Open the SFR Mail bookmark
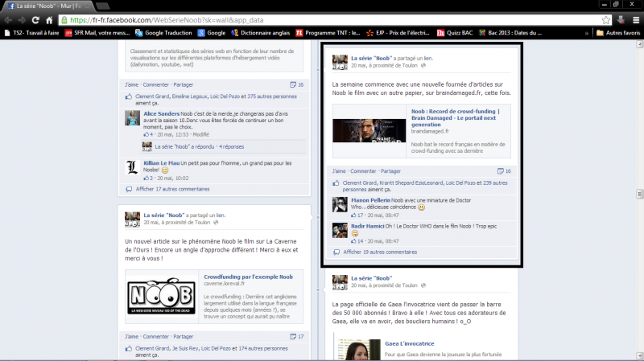Screen dimensions: 644x361 pyautogui.click(x=97, y=33)
